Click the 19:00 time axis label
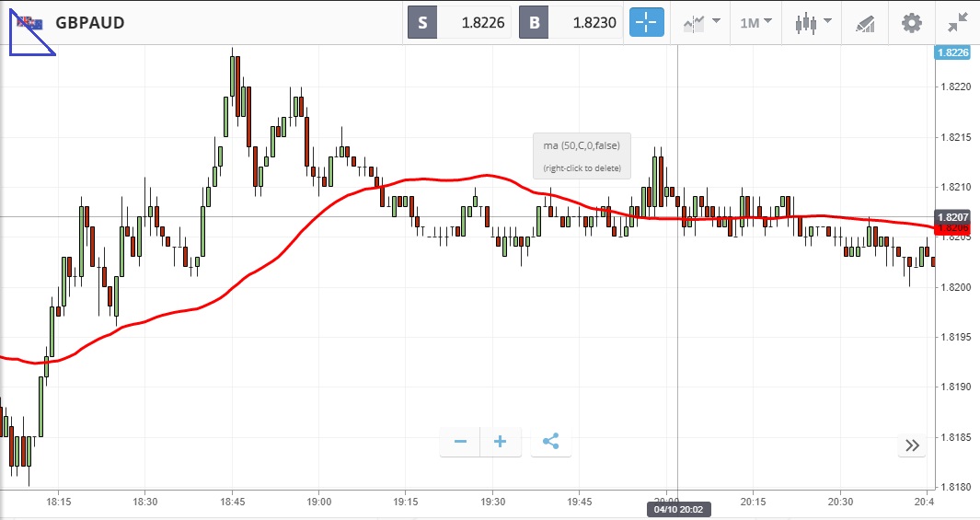980x520 pixels. [x=318, y=502]
